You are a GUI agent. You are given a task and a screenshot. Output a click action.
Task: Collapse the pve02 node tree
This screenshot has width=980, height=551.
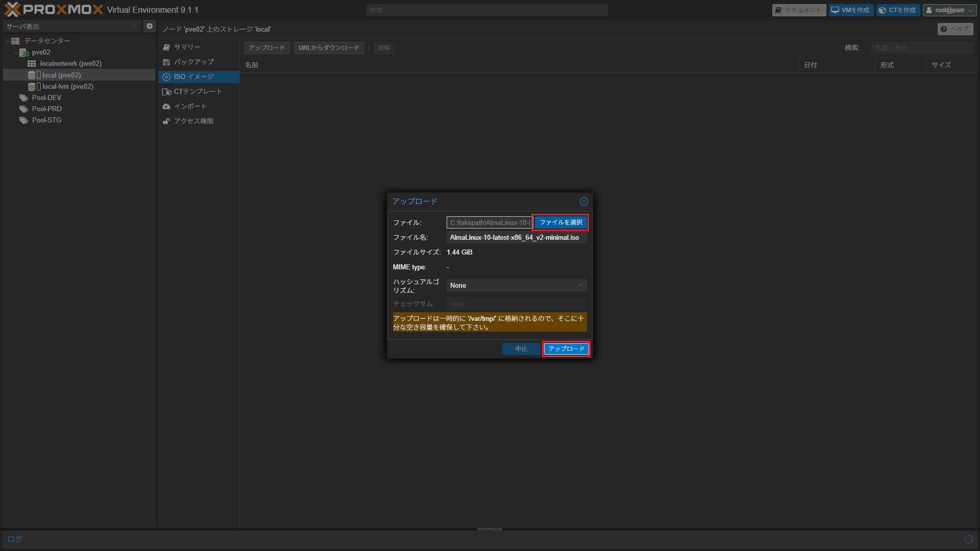(16, 53)
